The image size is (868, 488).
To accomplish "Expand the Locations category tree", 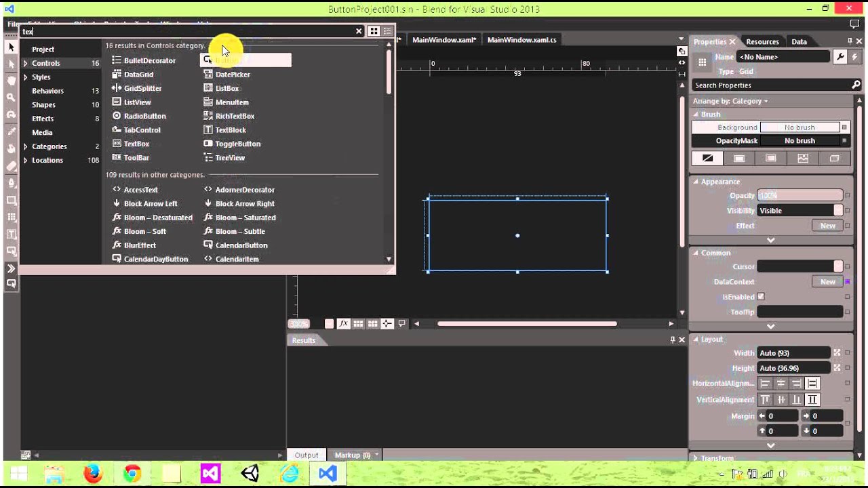I will pyautogui.click(x=25, y=161).
